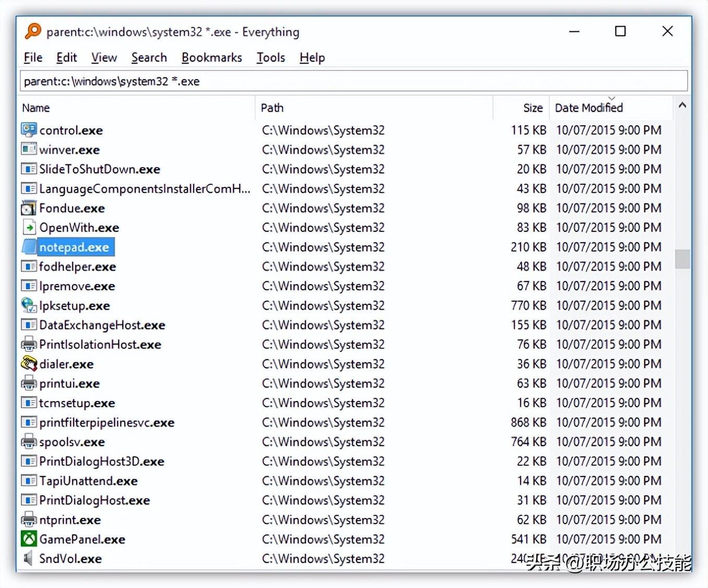Open the View menu

(x=104, y=57)
